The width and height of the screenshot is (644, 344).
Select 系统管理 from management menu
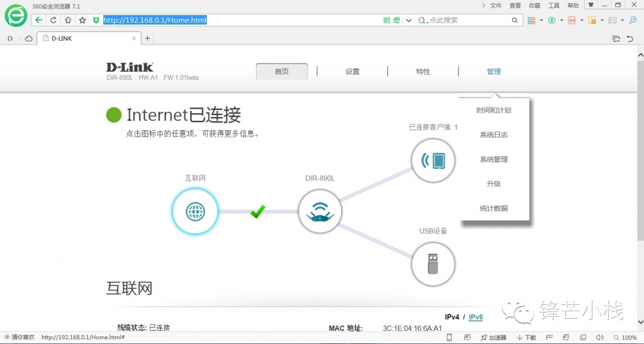click(x=494, y=159)
